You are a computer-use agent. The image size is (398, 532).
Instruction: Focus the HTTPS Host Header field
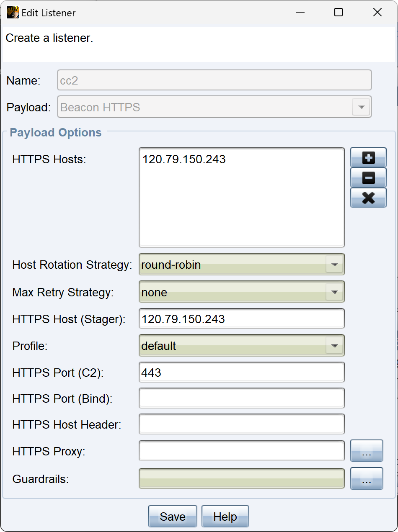241,424
